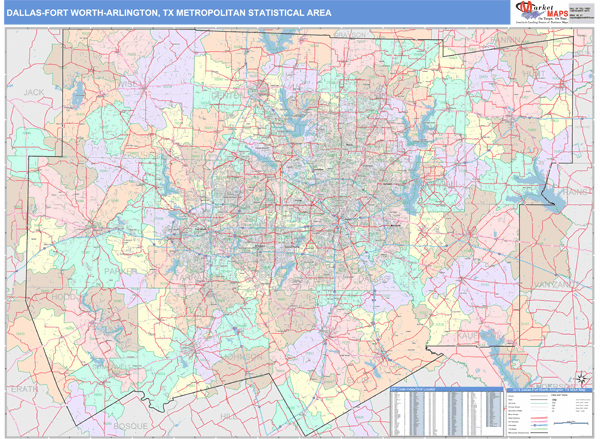Click the scale bar in legend
Viewport: 600px width, 439px height.
[571, 422]
